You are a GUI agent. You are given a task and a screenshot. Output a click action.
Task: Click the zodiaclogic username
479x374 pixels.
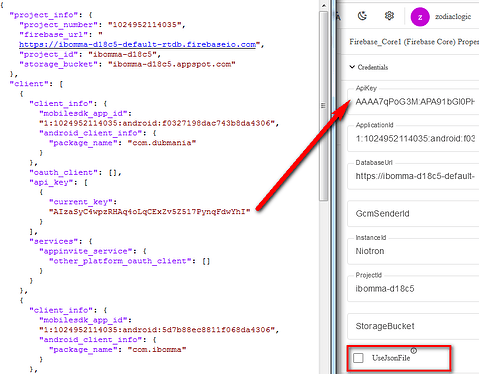(453, 17)
